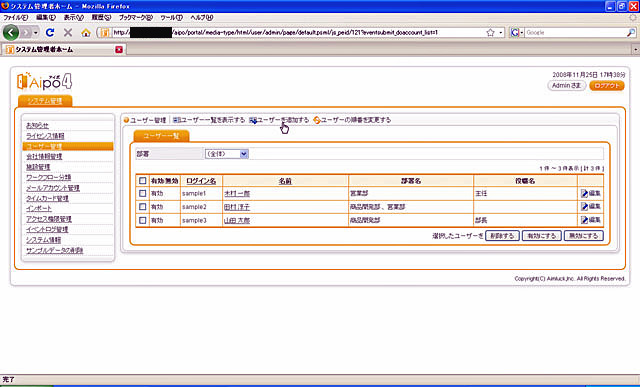The width and height of the screenshot is (640, 387).
Task: Open user 山田 太郎 name link
Action: [237, 220]
